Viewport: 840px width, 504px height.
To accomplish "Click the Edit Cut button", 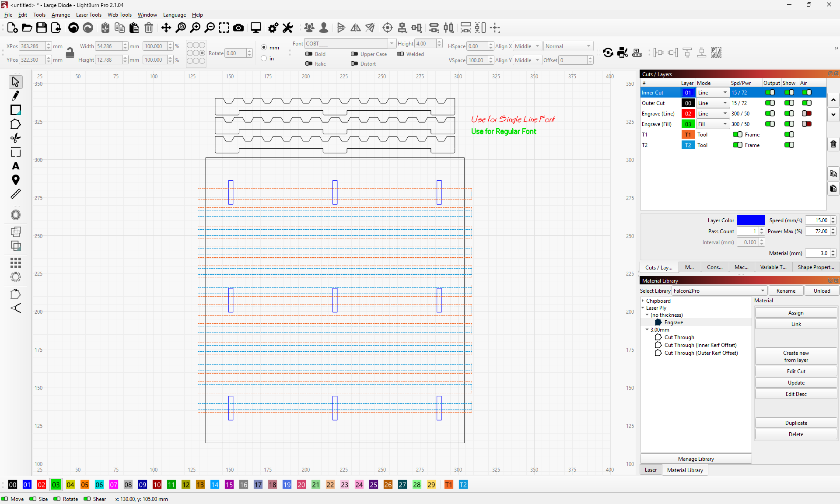I will [796, 371].
